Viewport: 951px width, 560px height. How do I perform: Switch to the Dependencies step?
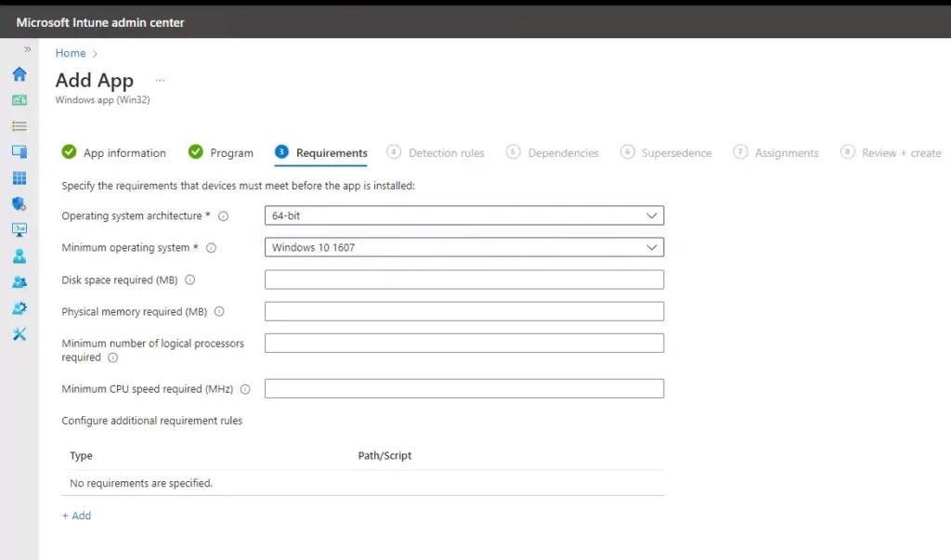pyautogui.click(x=553, y=152)
